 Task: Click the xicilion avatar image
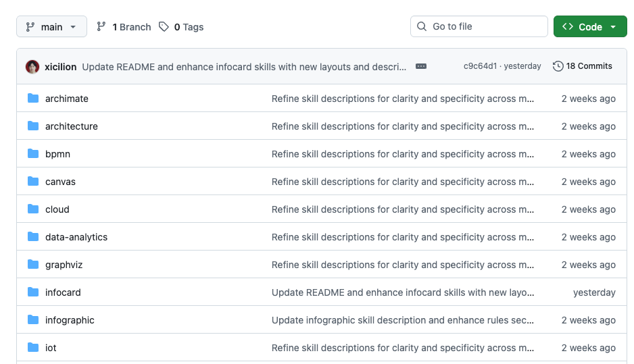pyautogui.click(x=32, y=67)
